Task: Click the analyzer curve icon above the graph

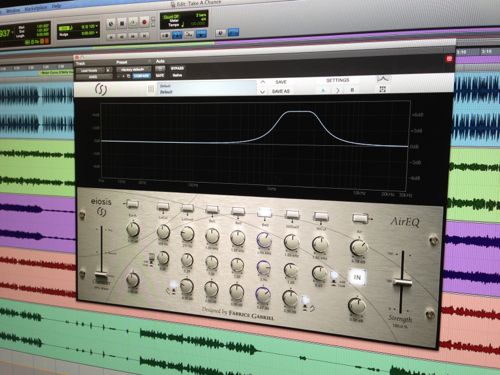Action: pyautogui.click(x=383, y=79)
